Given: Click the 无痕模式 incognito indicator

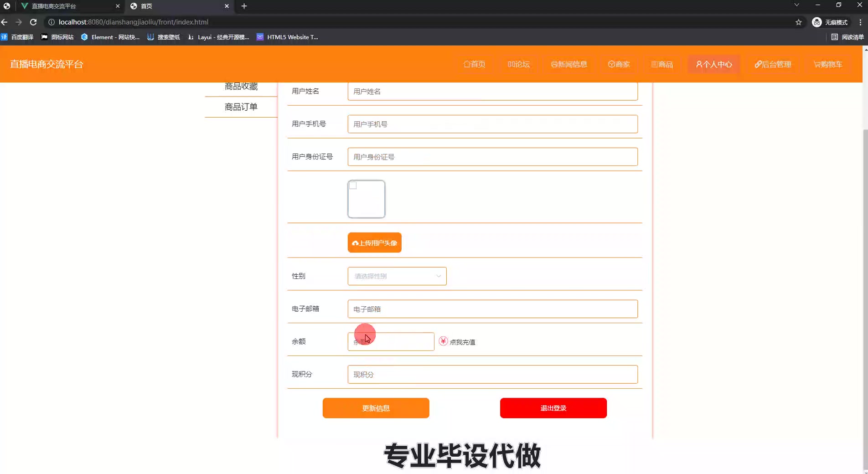Looking at the screenshot, I should [830, 22].
